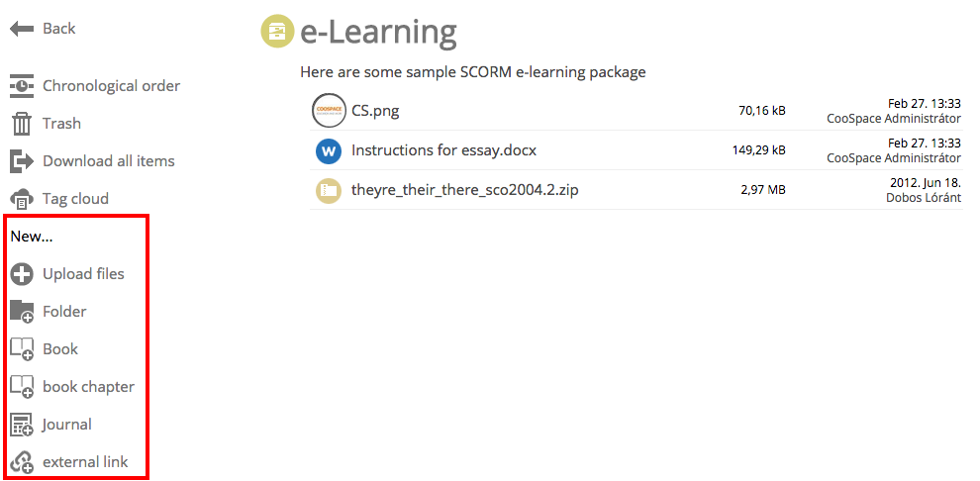Click the Upload files plus icon

[x=22, y=274]
